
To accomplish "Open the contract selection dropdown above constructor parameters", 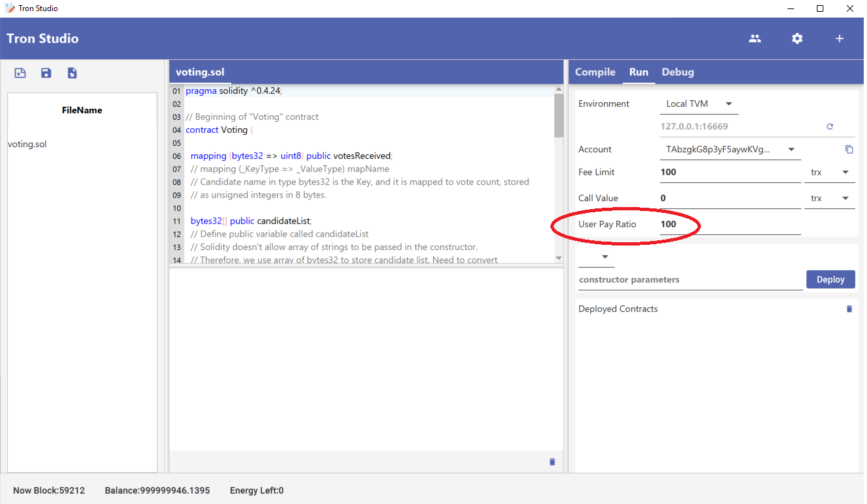I will click(x=597, y=257).
